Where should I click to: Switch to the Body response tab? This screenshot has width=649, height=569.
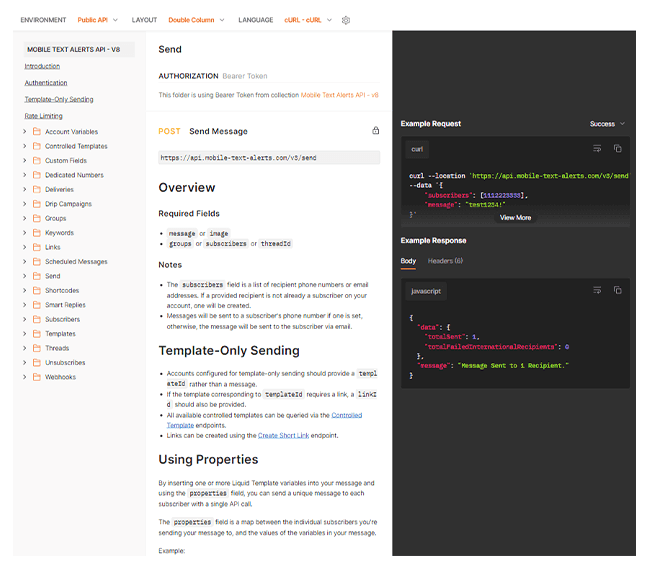(x=408, y=261)
